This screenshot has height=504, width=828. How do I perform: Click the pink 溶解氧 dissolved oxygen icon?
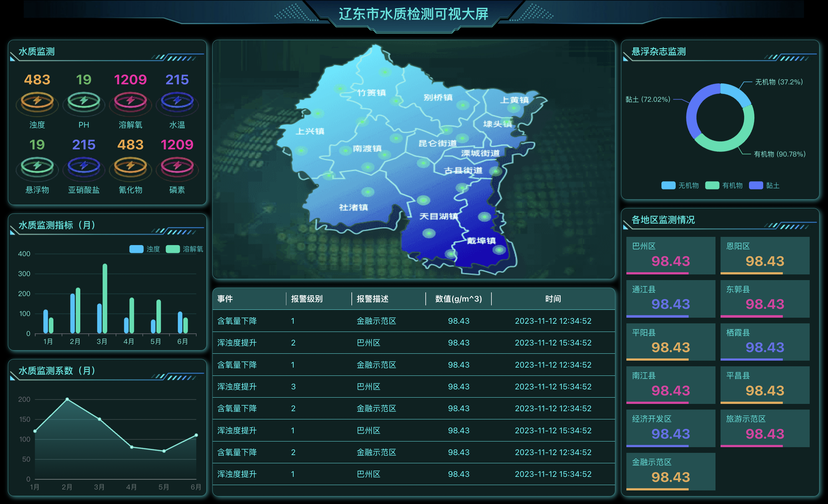131,101
